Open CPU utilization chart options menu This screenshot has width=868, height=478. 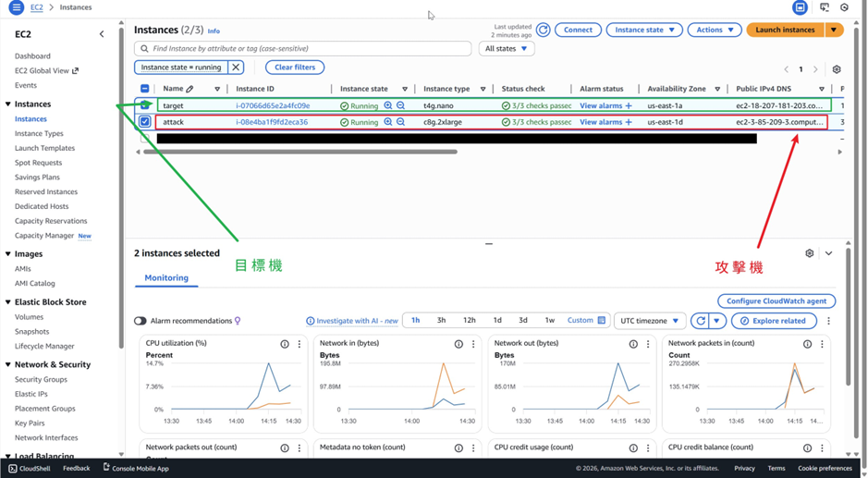[x=299, y=344]
